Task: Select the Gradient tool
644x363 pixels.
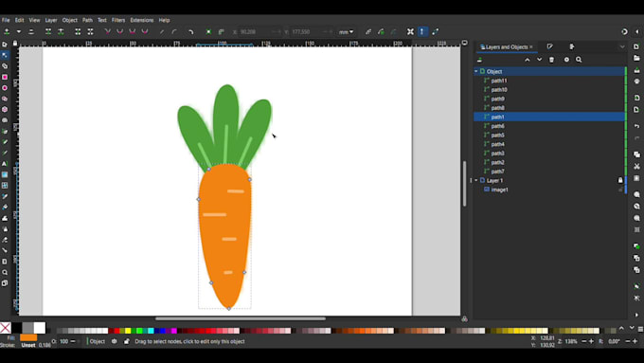Action: pos(5,174)
